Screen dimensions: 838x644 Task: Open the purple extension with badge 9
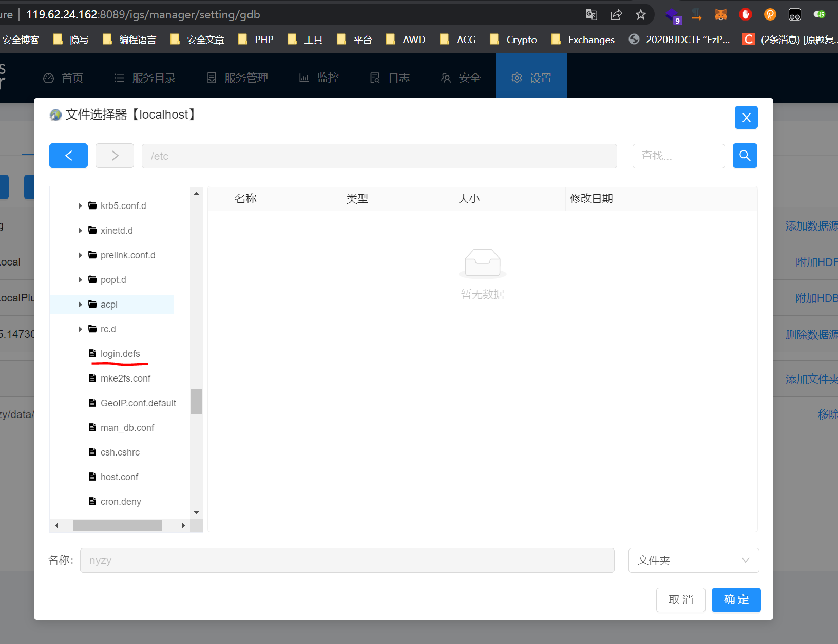[673, 15]
